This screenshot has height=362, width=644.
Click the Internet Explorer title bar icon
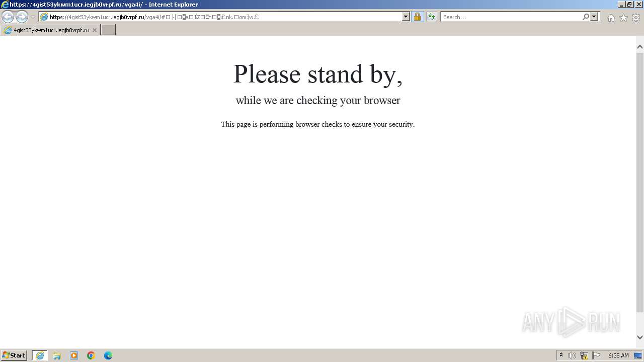5,5
